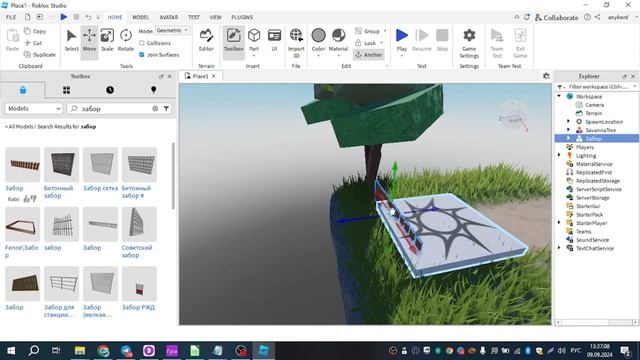The image size is (640, 360).
Task: Select ReplicatedStorage in the Explorer
Action: (x=598, y=181)
